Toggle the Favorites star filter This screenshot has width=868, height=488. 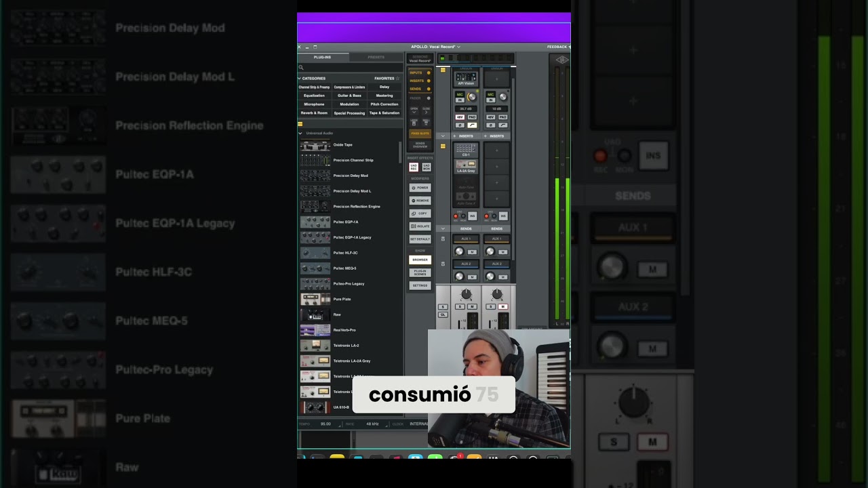pyautogui.click(x=397, y=79)
